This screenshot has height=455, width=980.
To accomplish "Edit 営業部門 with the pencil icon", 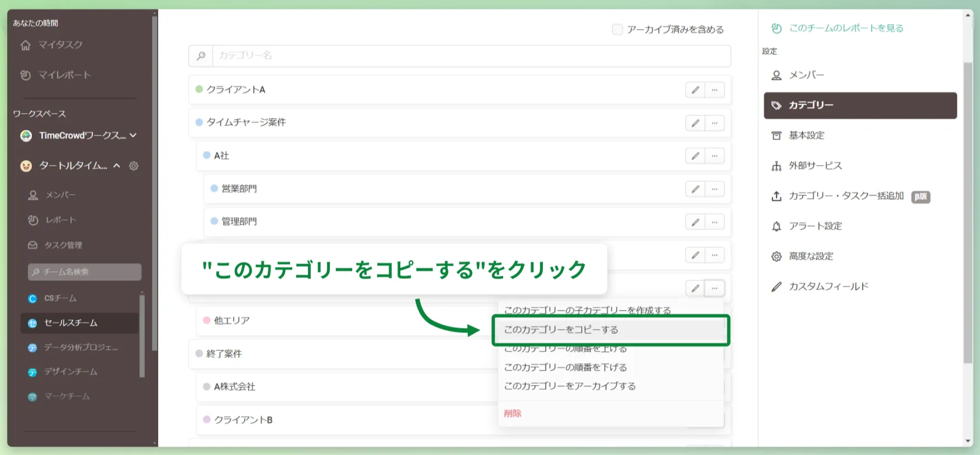I will pyautogui.click(x=695, y=189).
